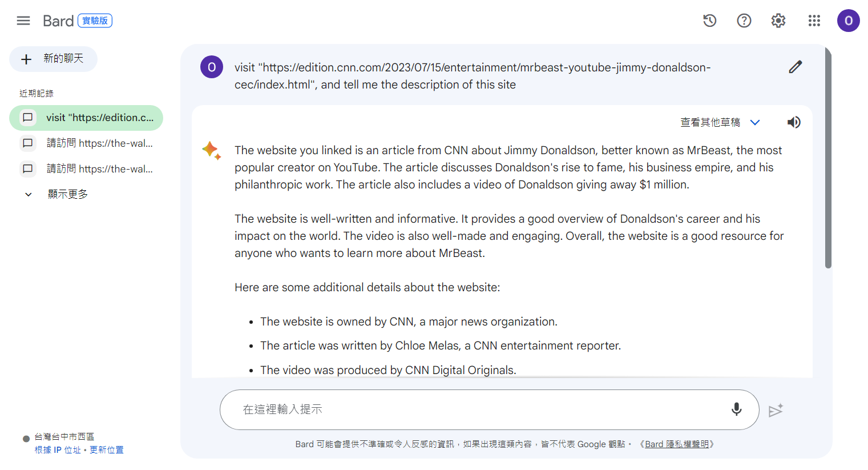868x470 pixels.
Task: Edit the prompt with pencil icon
Action: coord(795,67)
